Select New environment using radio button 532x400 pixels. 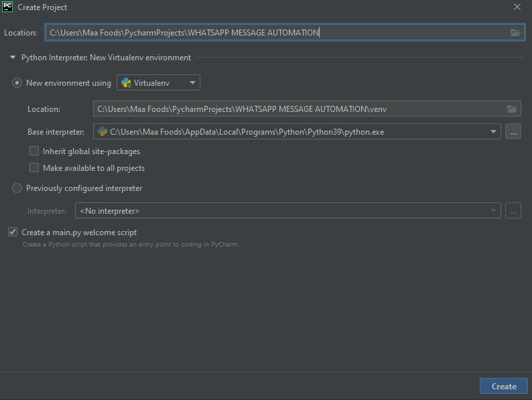[x=17, y=83]
